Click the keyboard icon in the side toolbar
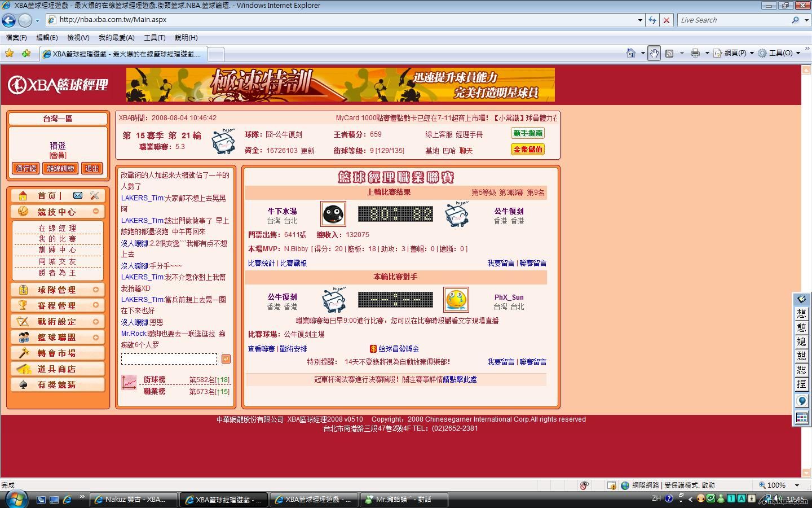Screen dimensions: 812x508 (x=801, y=418)
